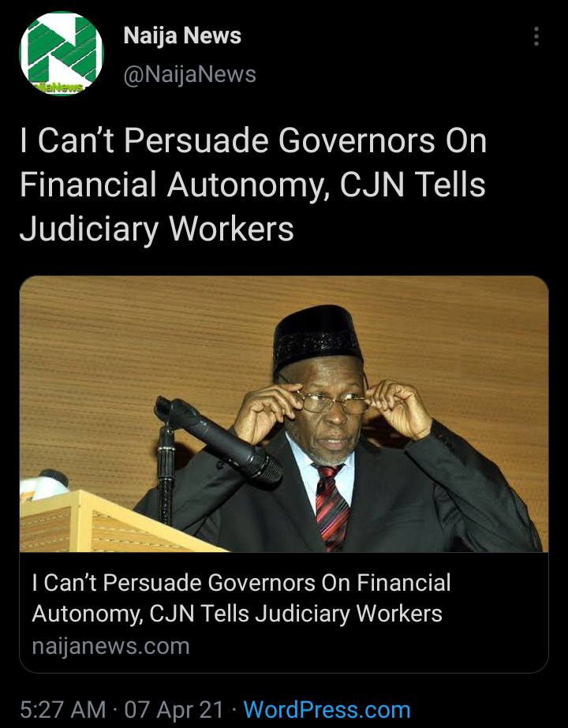Image resolution: width=568 pixels, height=728 pixels.
Task: Open the link card headline text
Action: coord(241,598)
